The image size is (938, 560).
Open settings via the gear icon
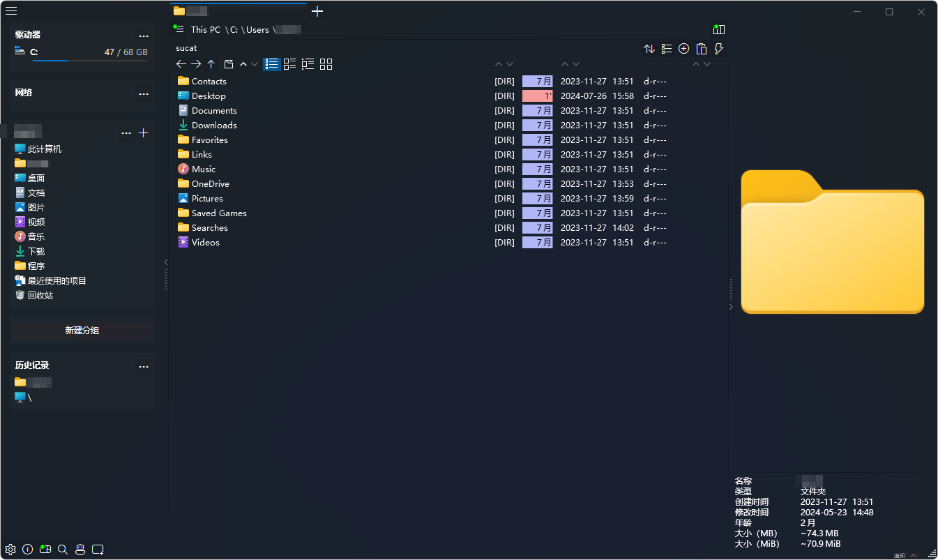click(10, 550)
